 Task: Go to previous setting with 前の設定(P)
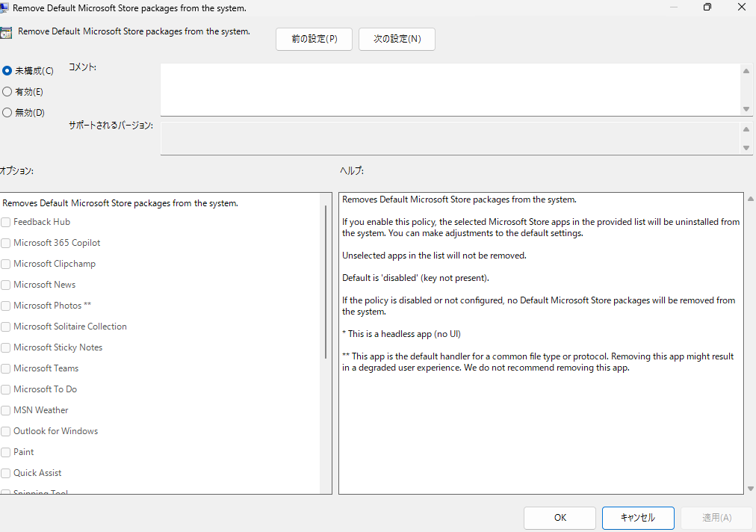point(314,39)
